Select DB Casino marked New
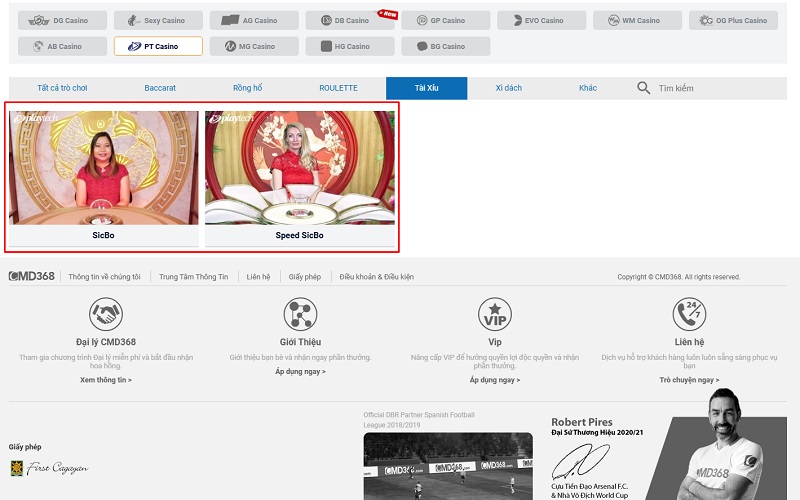Image resolution: width=800 pixels, height=500 pixels. tap(350, 20)
